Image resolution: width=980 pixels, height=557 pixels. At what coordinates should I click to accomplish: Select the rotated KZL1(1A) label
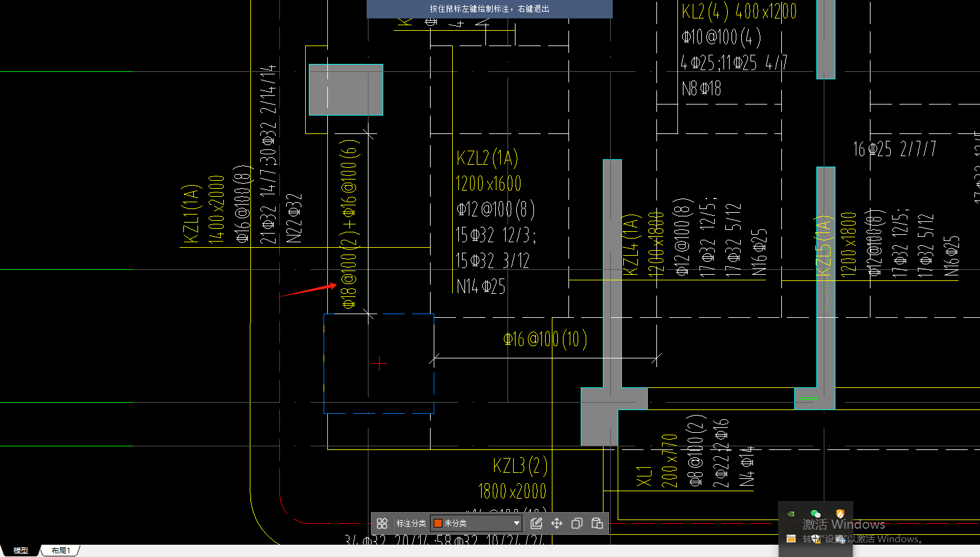pyautogui.click(x=191, y=213)
